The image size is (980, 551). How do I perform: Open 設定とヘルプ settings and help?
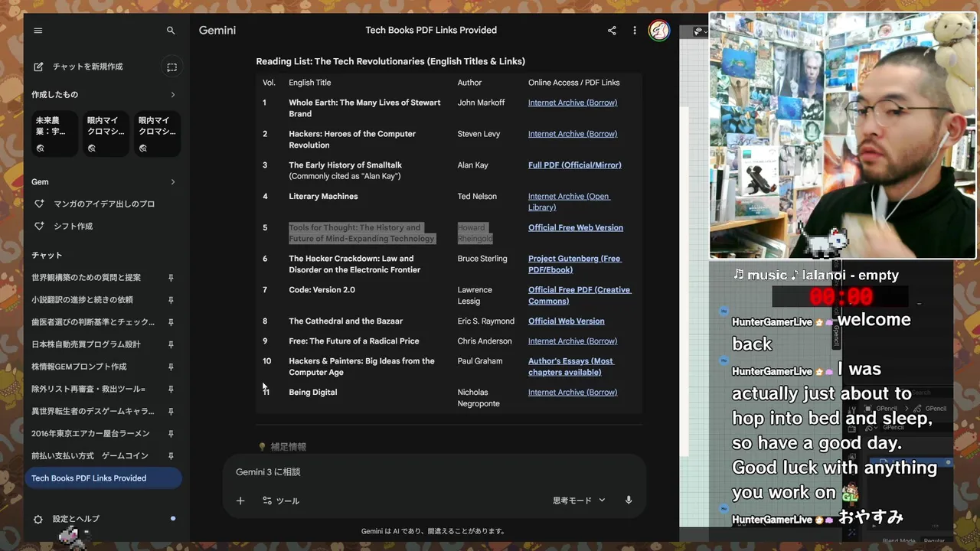76,519
